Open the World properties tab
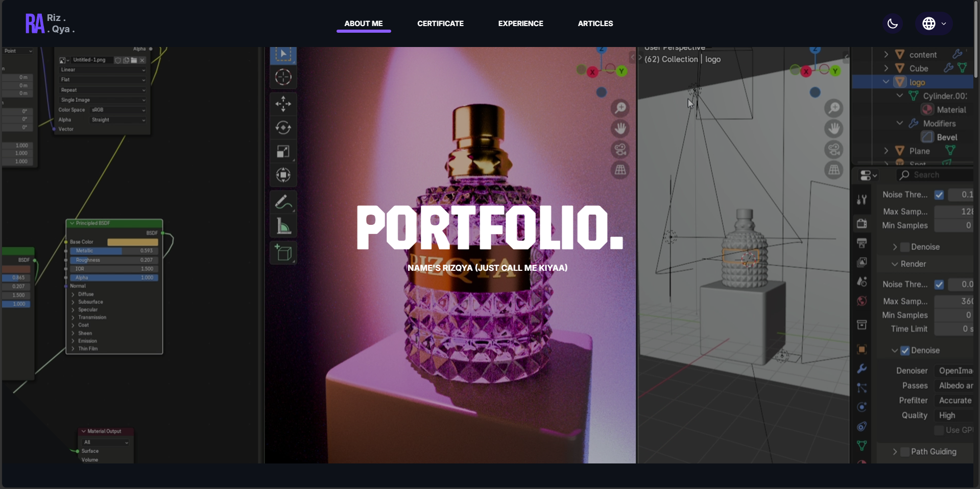Screen dimensions: 980x489 [862, 301]
